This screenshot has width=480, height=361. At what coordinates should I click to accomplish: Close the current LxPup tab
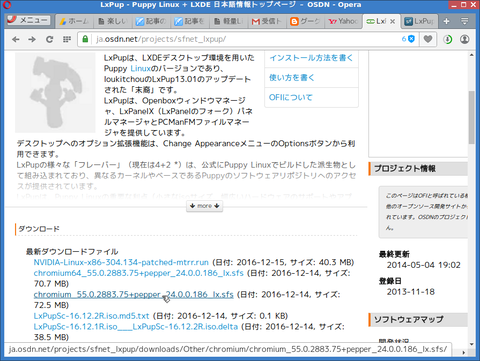click(393, 21)
